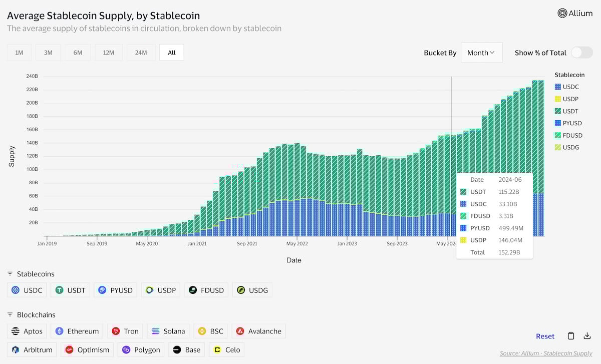Click the May 2022 x-axis label

297,244
